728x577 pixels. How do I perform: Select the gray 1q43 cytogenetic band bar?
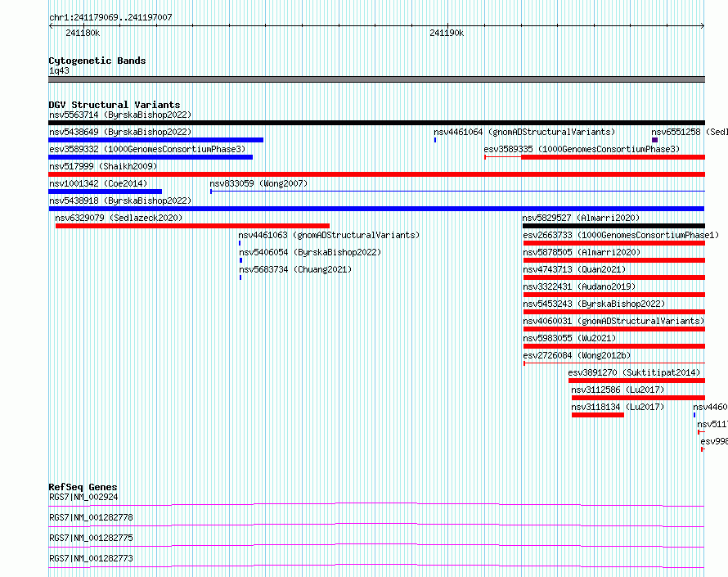click(376, 79)
